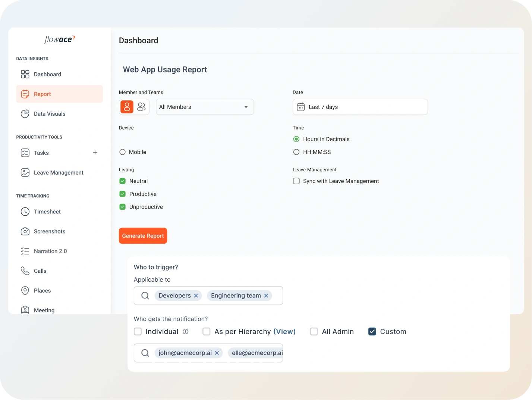The height and width of the screenshot is (400, 532).
Task: Remove the Developers tag with its X
Action: click(196, 296)
